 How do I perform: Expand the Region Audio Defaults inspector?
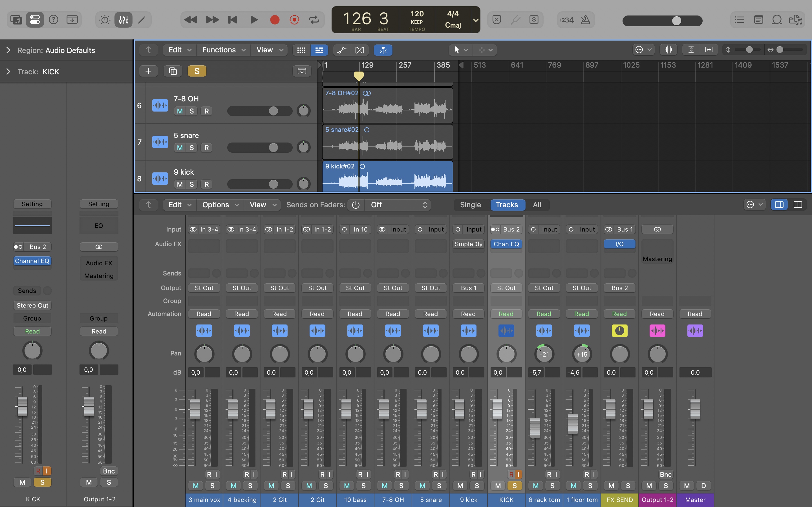[x=8, y=50]
